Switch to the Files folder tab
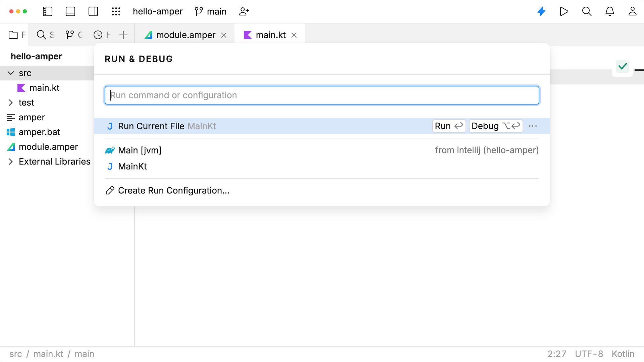 click(x=17, y=35)
